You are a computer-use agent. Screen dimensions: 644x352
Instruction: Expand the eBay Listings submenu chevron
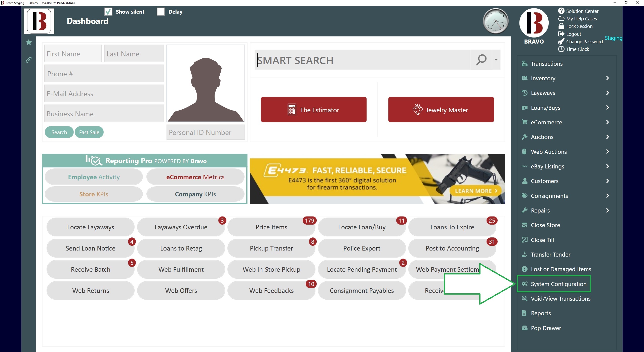(x=608, y=166)
